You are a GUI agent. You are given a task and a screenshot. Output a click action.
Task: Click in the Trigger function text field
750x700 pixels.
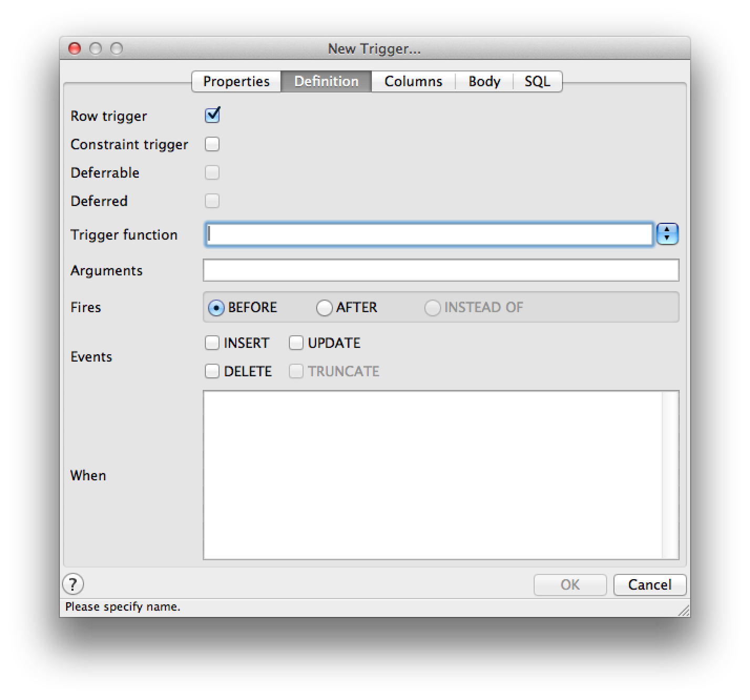pyautogui.click(x=429, y=234)
